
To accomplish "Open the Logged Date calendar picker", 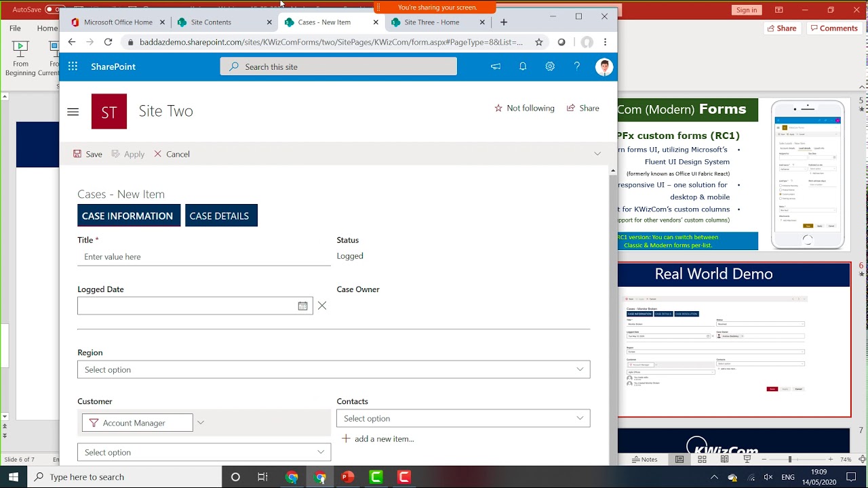I will (x=302, y=306).
